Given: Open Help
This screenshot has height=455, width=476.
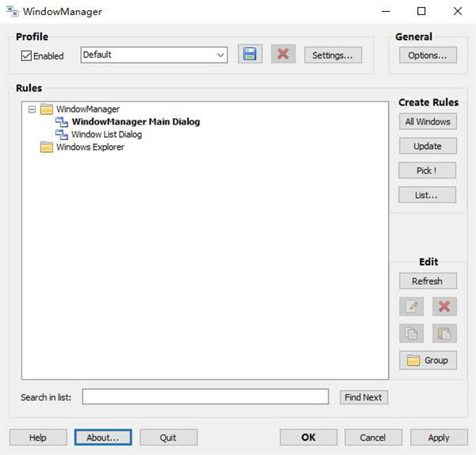Looking at the screenshot, I should click(x=38, y=438).
